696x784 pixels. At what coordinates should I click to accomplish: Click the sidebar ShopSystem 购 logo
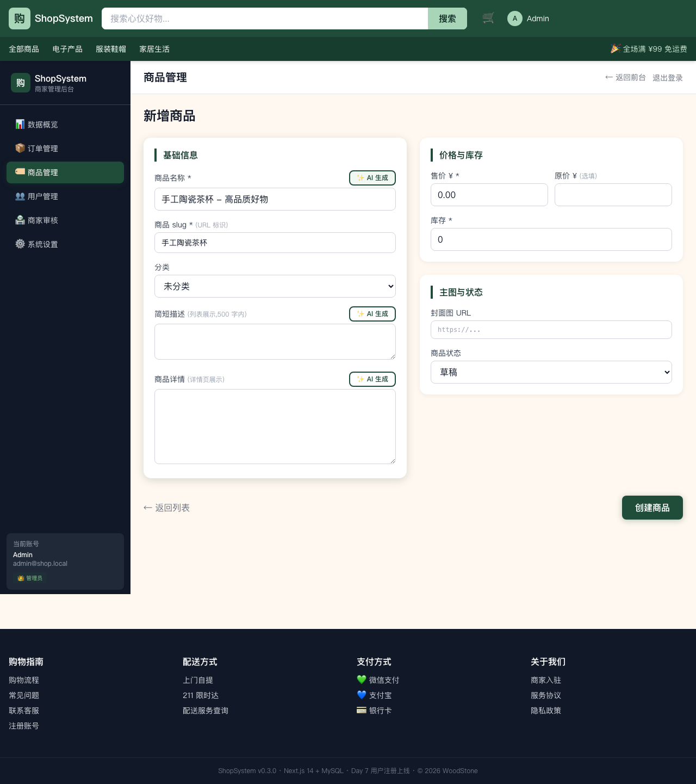(x=21, y=83)
